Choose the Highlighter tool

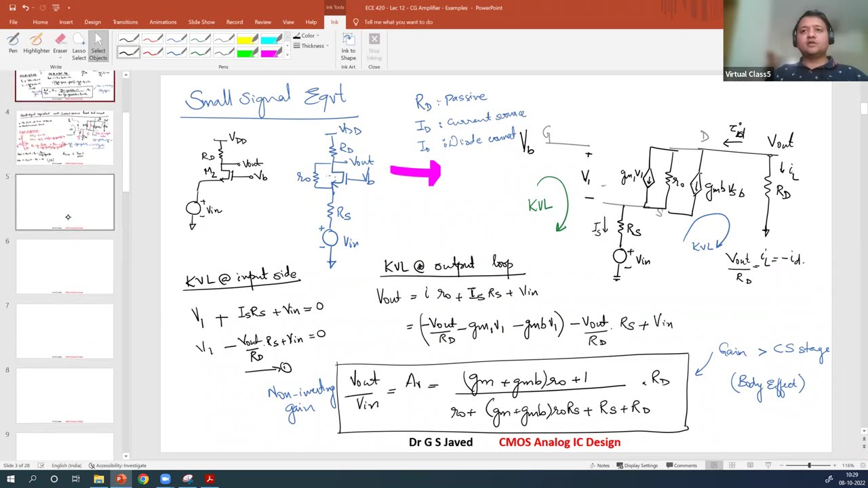(36, 44)
